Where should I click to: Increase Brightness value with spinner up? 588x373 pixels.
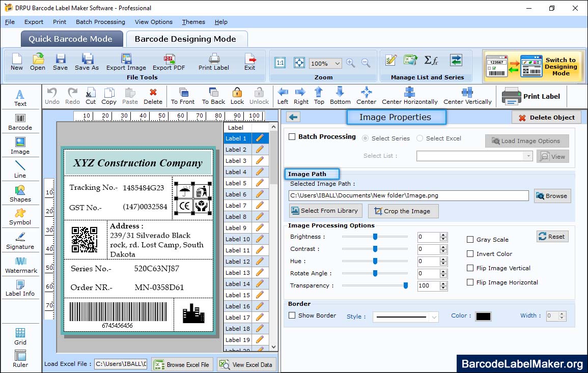click(443, 235)
